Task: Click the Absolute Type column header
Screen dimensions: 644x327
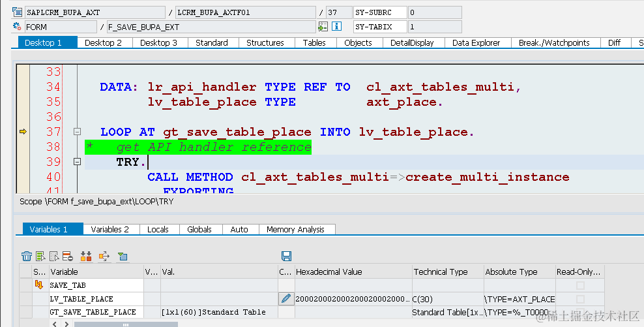Action: tap(520, 272)
